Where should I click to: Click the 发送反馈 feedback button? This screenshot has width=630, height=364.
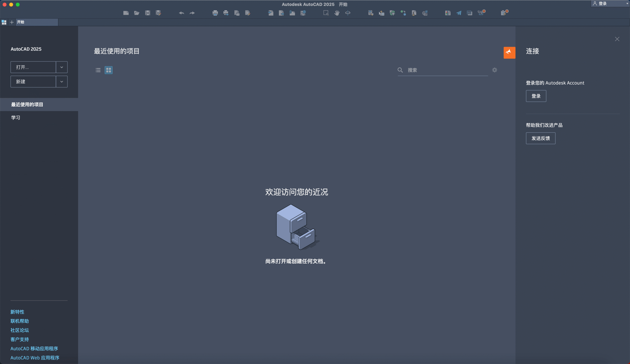click(540, 138)
